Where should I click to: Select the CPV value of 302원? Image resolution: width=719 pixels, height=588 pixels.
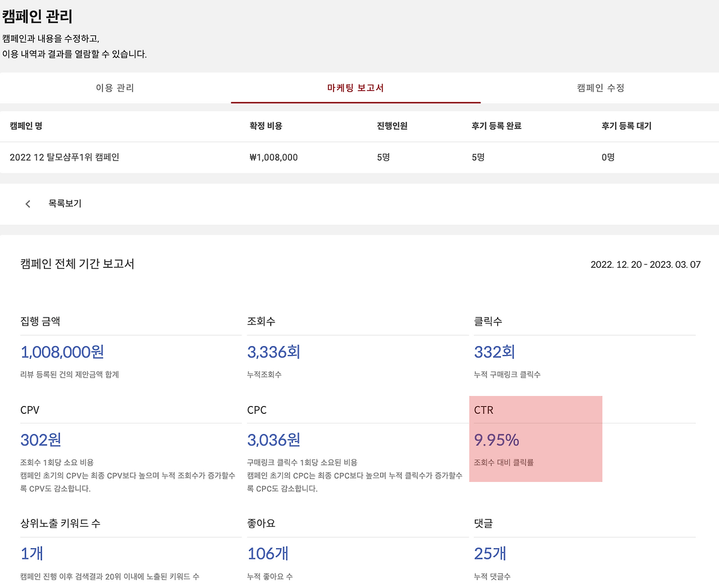coord(40,440)
